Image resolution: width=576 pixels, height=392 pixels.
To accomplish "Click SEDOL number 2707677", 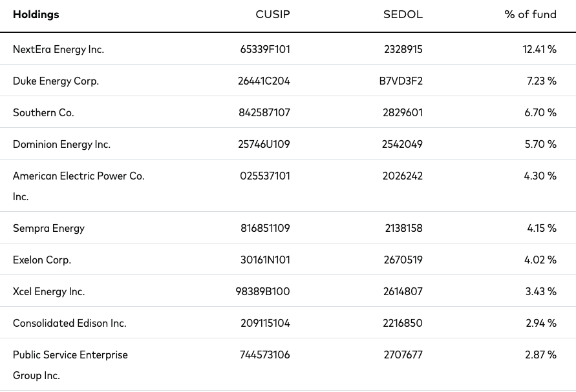I will point(403,355).
